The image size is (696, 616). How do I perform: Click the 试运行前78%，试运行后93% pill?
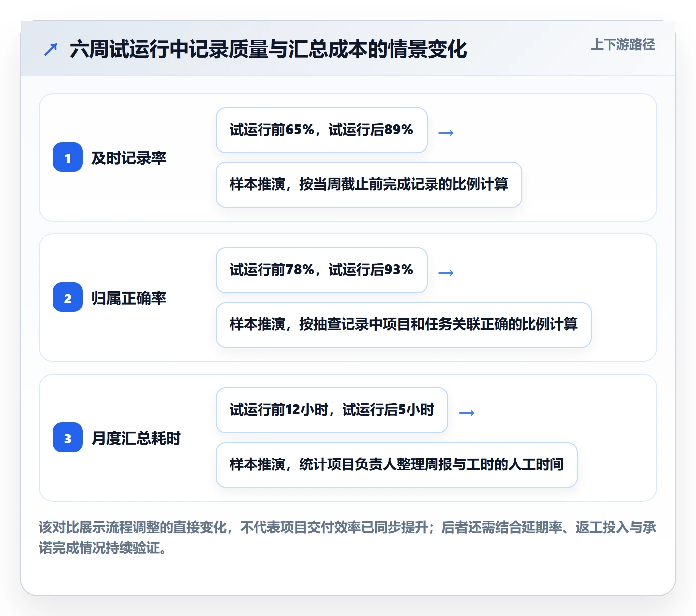(322, 270)
